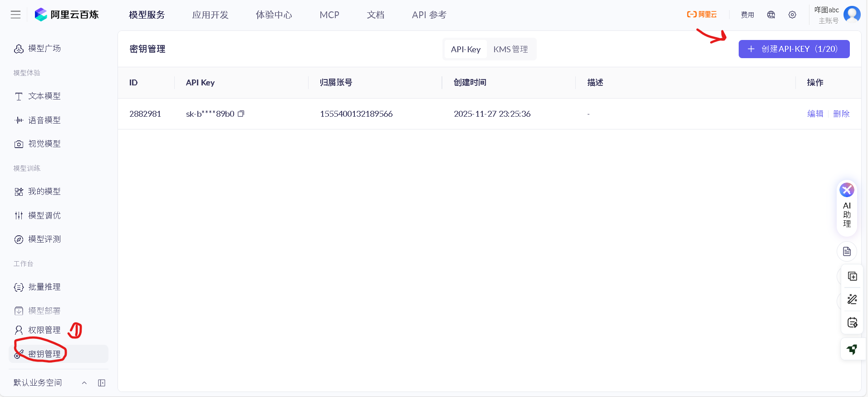
Task: Open 我的模型 in the sidebar
Action: [x=44, y=192]
